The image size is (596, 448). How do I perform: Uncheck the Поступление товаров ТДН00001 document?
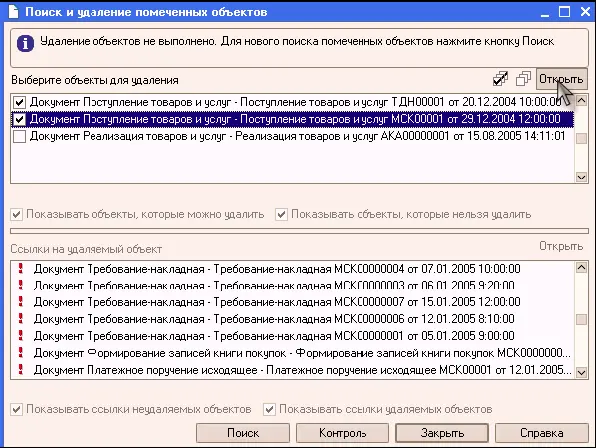click(x=19, y=102)
